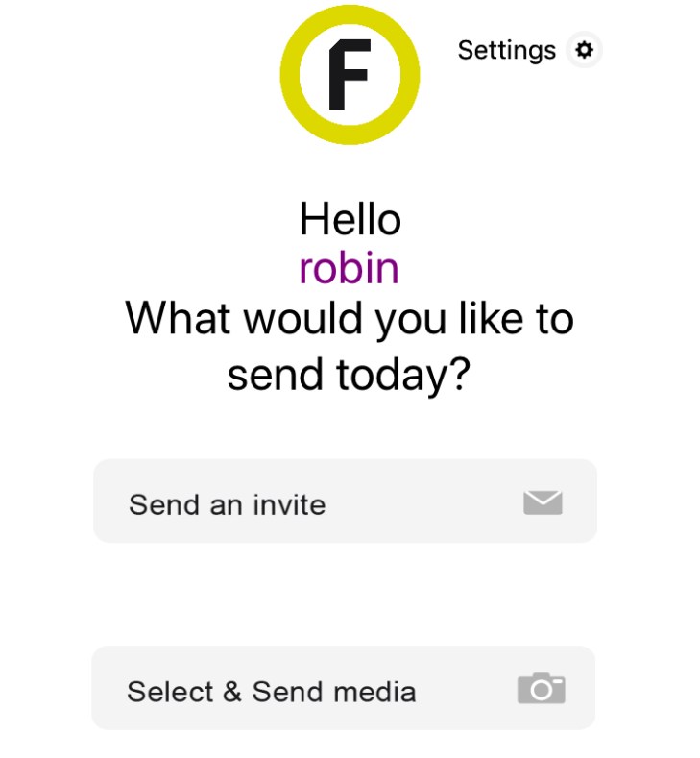This screenshot has height=758, width=700.
Task: Click the envelope icon
Action: (x=543, y=502)
